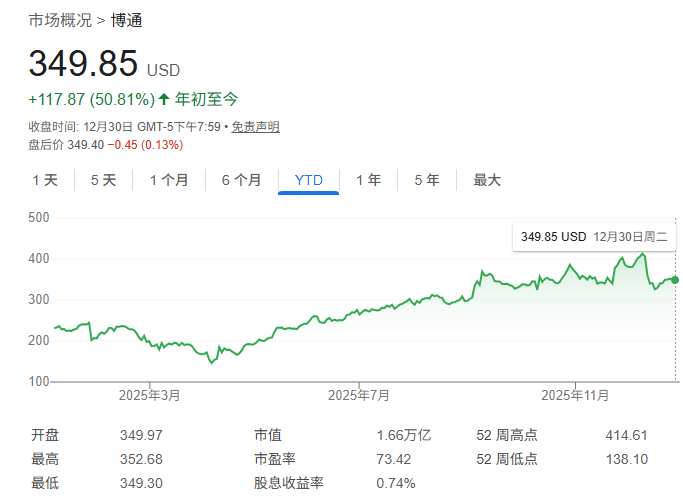This screenshot has height=503, width=683.
Task: Click the 2025年7月 axis label
Action: [x=359, y=395]
